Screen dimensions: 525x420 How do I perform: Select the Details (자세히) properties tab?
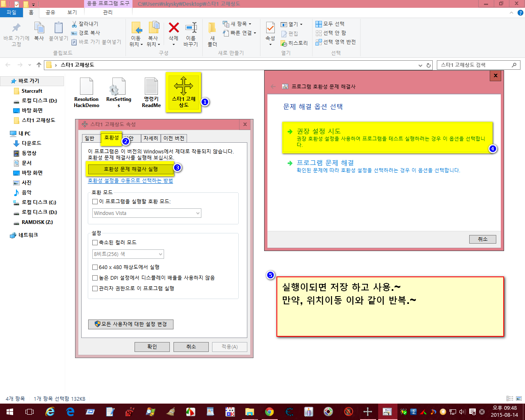point(151,138)
